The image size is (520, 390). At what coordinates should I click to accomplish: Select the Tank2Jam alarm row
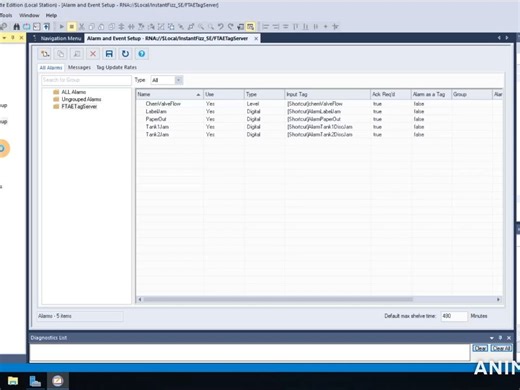coord(319,135)
